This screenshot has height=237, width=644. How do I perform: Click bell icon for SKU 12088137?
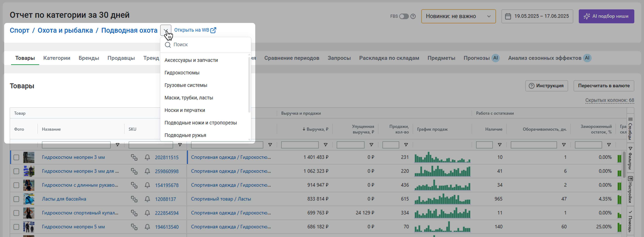pos(147,199)
